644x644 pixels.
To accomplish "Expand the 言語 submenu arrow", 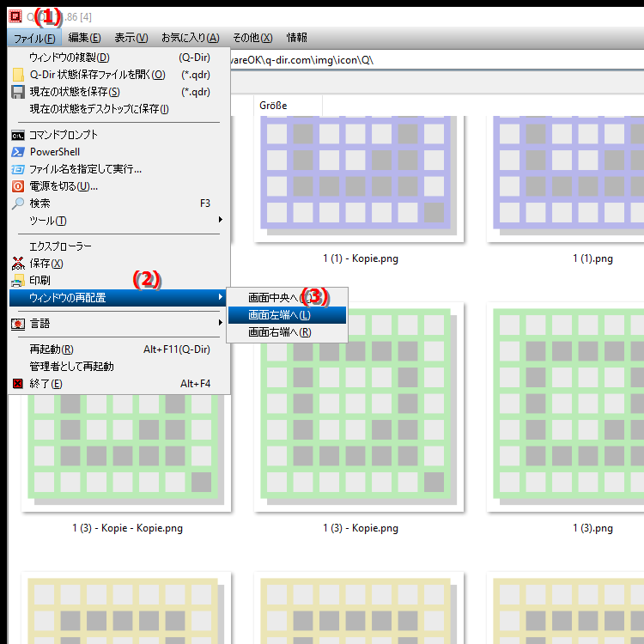I will [x=220, y=323].
